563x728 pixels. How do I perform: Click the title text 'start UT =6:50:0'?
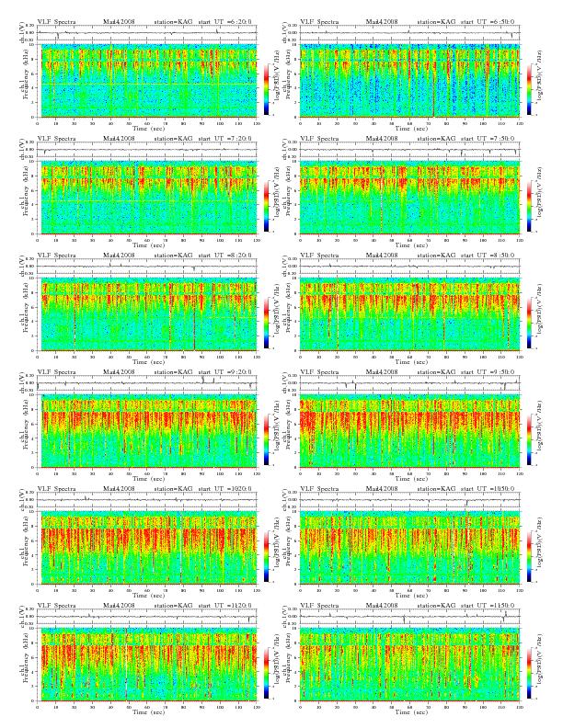tap(488, 21)
